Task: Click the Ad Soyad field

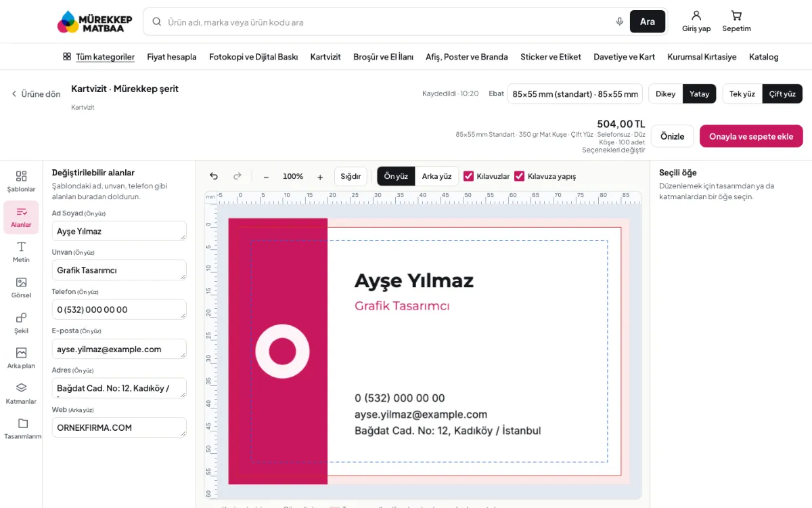Action: 119,231
